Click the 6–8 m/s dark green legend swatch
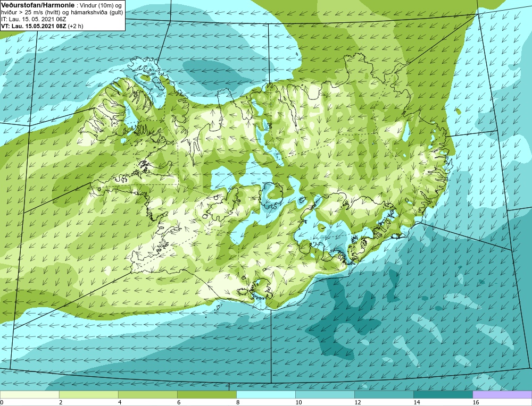 [x=206, y=394]
